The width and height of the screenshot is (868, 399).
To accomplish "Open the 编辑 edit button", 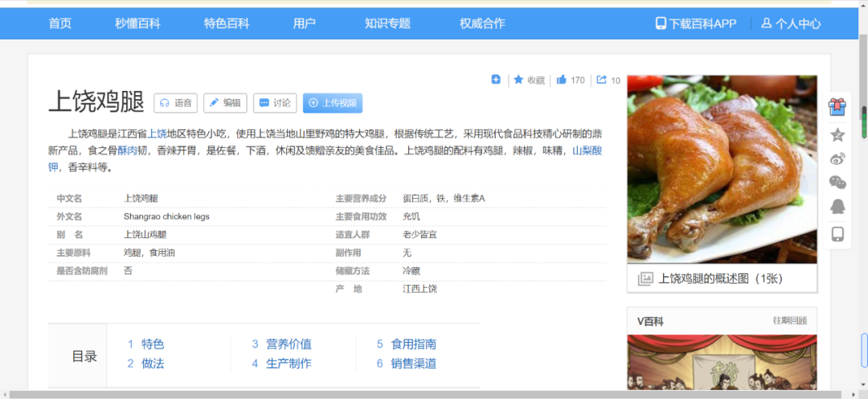I will [225, 103].
